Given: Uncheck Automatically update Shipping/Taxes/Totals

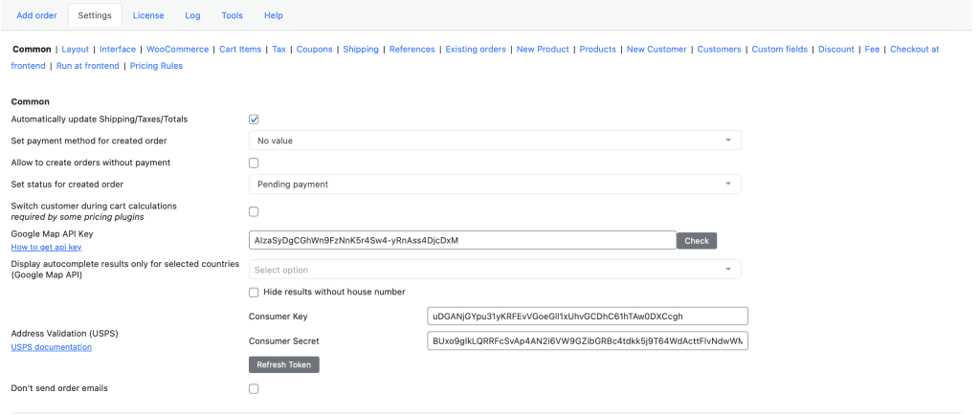Looking at the screenshot, I should pos(255,119).
